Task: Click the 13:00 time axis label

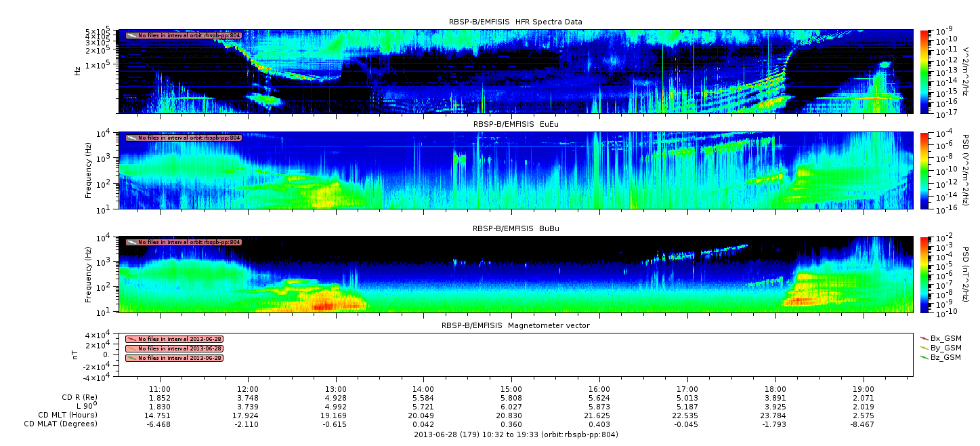Action: 336,389
